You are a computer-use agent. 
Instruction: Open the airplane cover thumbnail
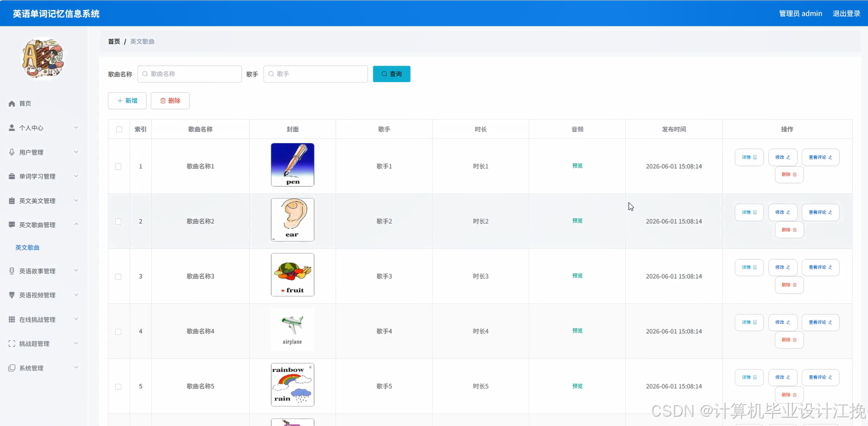(x=293, y=330)
